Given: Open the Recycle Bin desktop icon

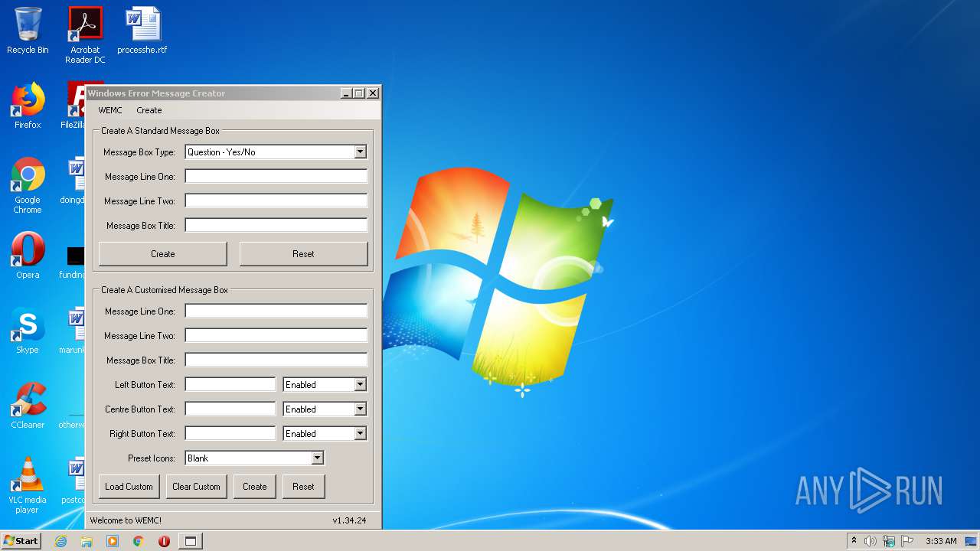Looking at the screenshot, I should (28, 31).
